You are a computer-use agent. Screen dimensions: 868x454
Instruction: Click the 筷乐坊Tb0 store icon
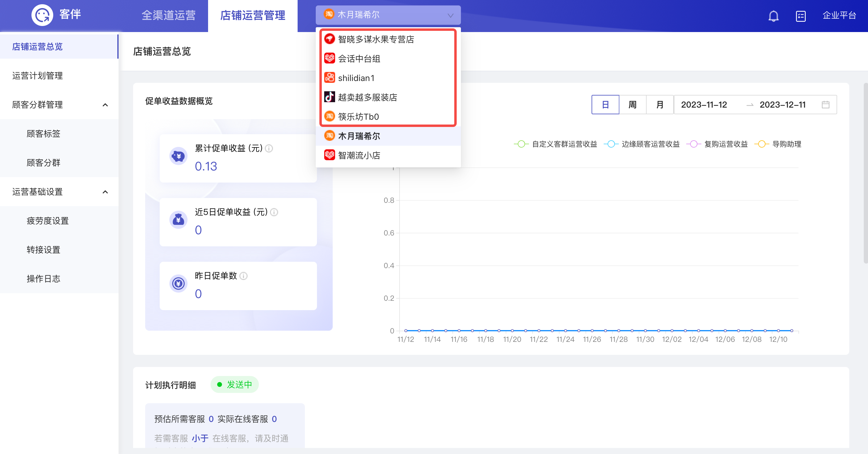[x=330, y=116]
